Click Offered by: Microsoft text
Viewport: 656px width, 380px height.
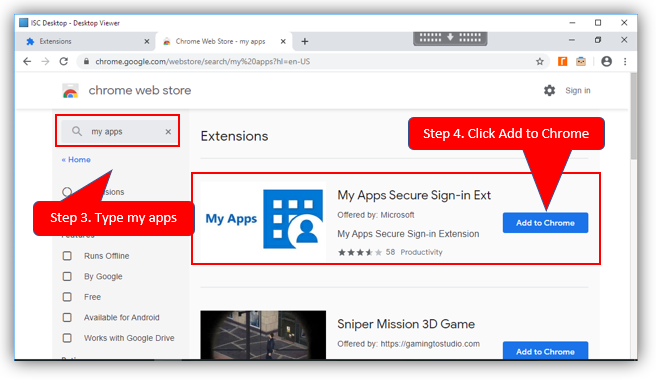376,215
